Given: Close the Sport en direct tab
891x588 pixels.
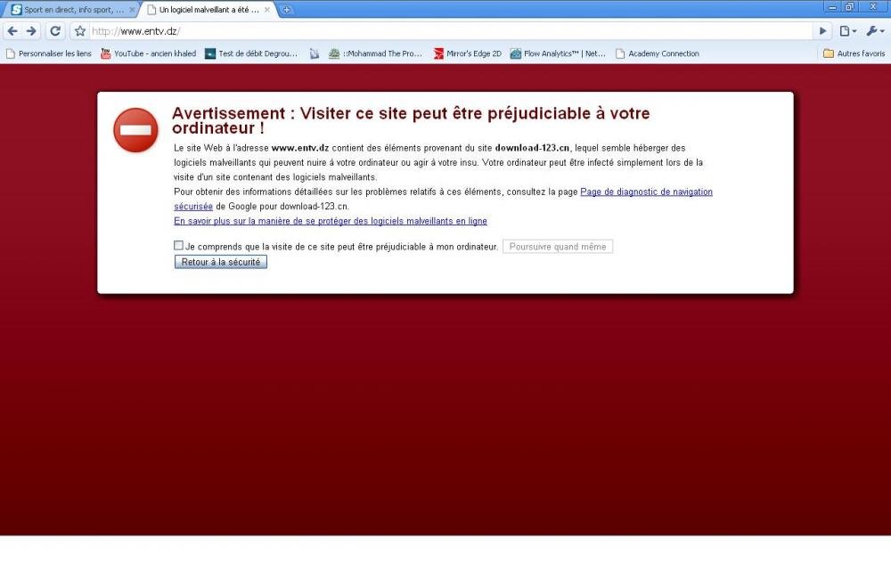Looking at the screenshot, I should [132, 10].
